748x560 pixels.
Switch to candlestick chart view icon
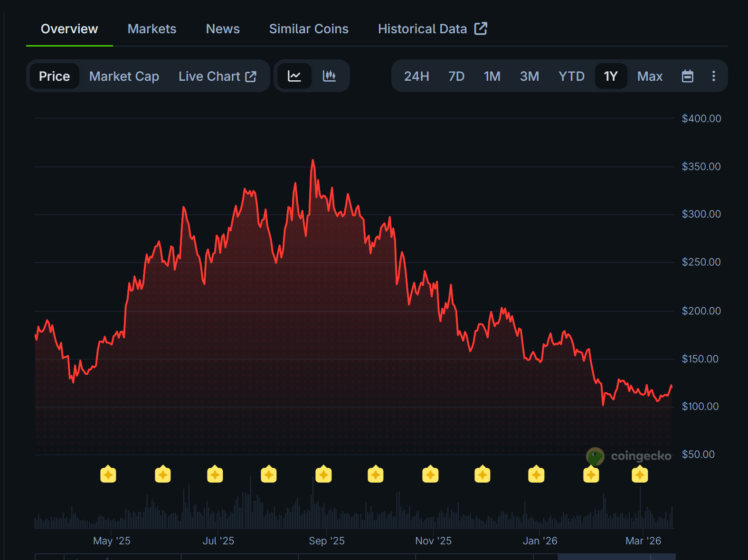[x=329, y=76]
